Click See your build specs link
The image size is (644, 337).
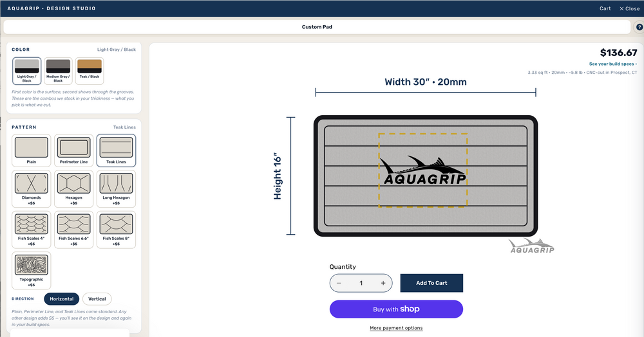(613, 64)
